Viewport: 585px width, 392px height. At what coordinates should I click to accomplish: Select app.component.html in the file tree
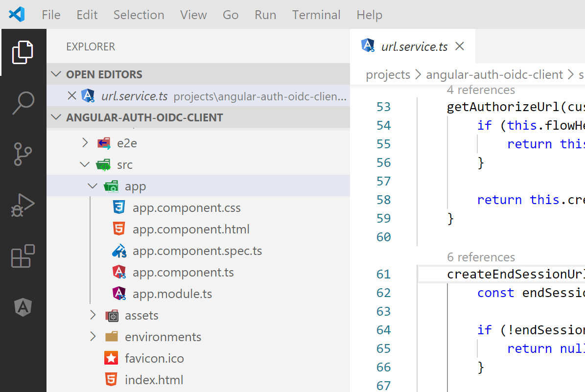click(x=191, y=229)
